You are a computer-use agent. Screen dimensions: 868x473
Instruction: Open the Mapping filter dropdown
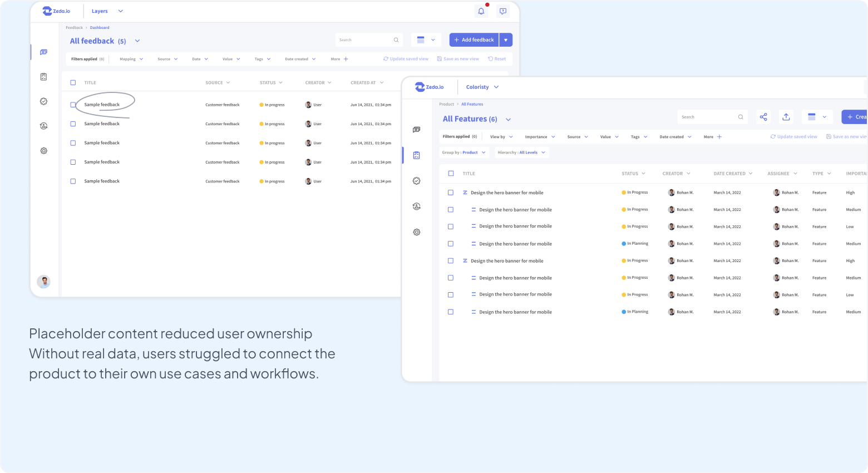point(131,59)
